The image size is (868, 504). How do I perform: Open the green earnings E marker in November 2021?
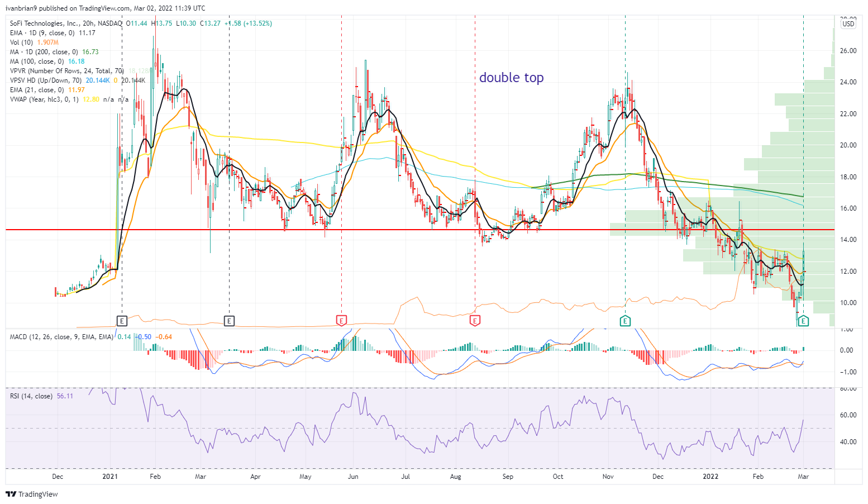(x=626, y=321)
